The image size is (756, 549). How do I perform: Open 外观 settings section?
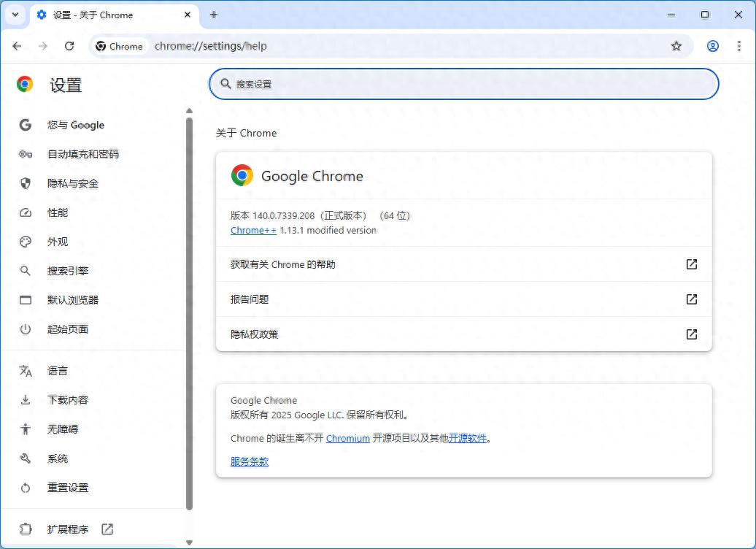[58, 242]
